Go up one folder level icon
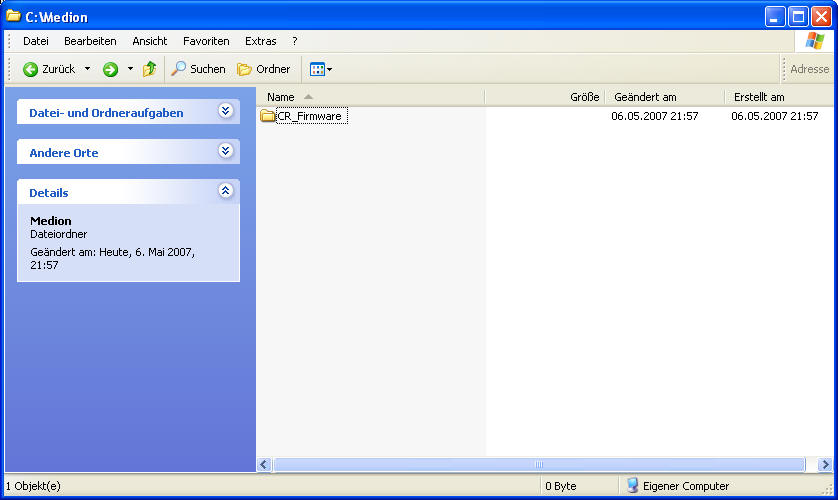Viewport: 838px width, 500px height. point(149,69)
